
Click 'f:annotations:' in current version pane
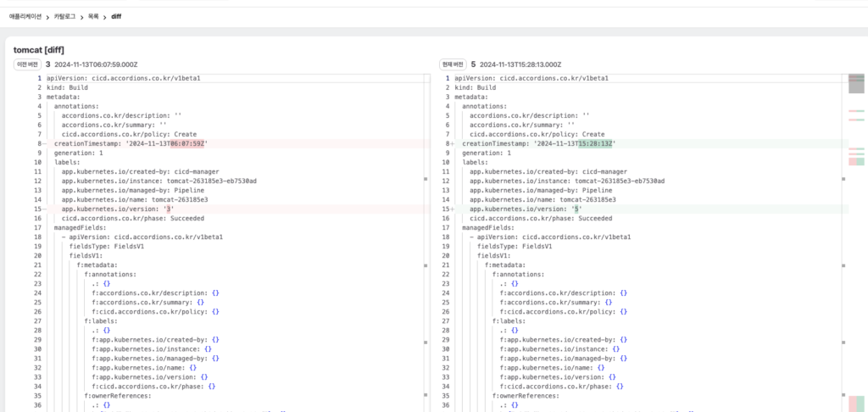518,276
